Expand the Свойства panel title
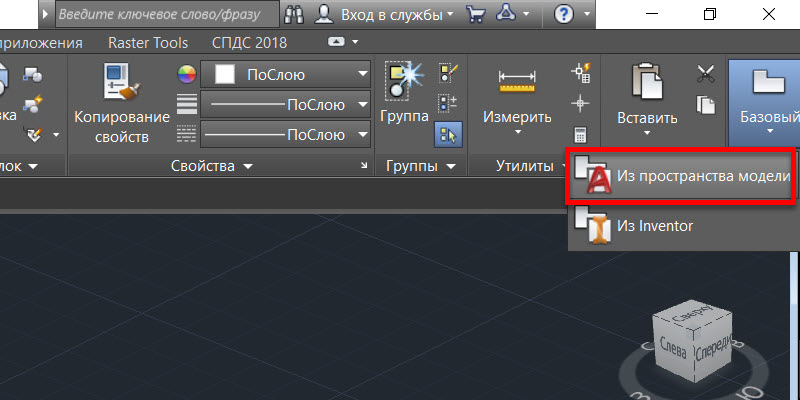 click(x=211, y=166)
